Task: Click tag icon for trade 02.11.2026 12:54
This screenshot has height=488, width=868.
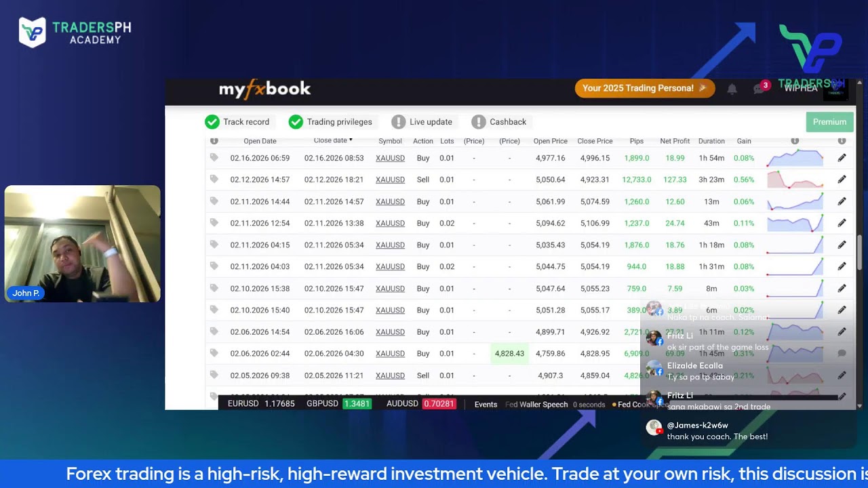Action: [x=214, y=222]
